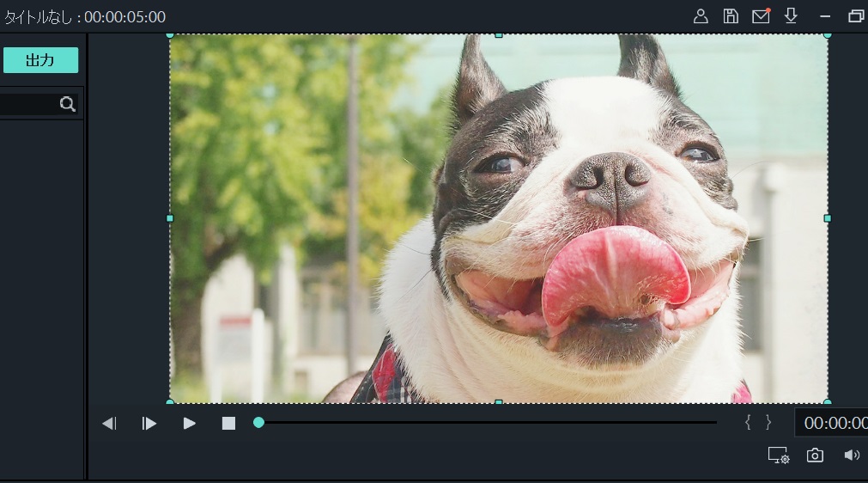Open the user account icon
868x483 pixels.
click(701, 16)
